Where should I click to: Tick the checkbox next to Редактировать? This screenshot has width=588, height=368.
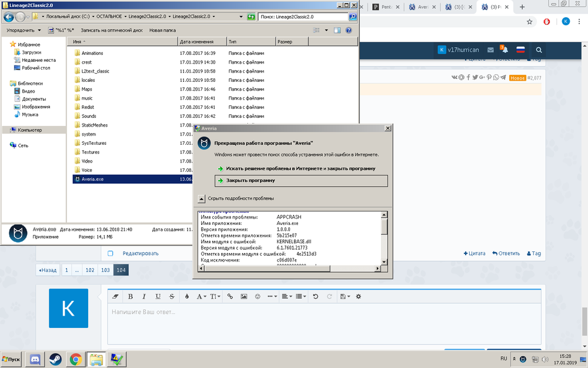pyautogui.click(x=110, y=253)
